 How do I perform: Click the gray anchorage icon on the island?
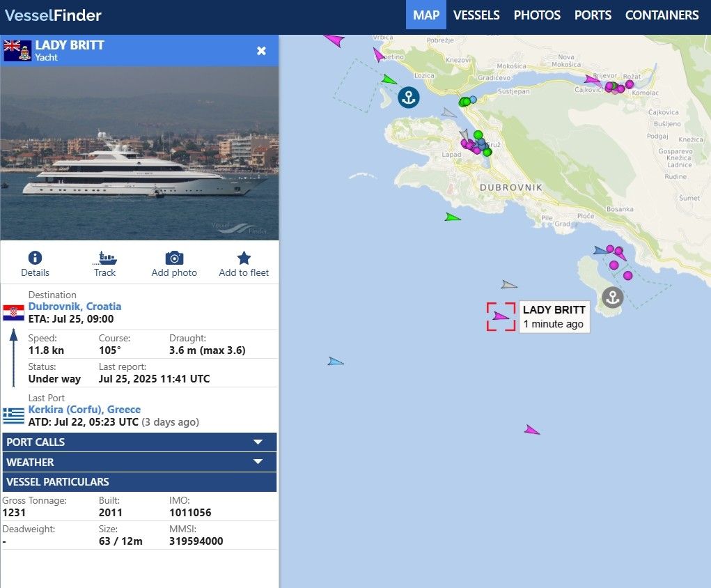tap(612, 297)
